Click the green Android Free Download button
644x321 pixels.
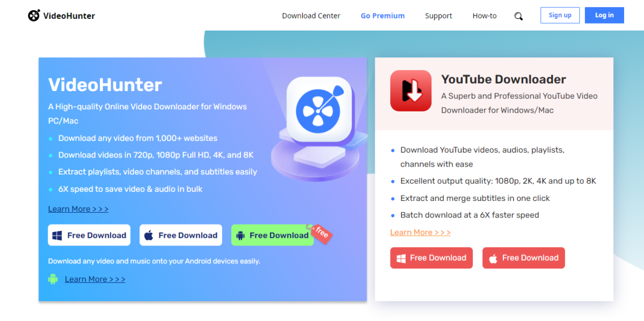(273, 235)
